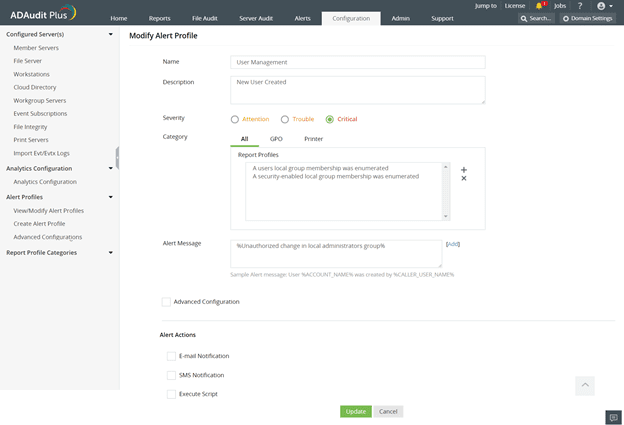Open the user account avatar menu

(602, 5)
